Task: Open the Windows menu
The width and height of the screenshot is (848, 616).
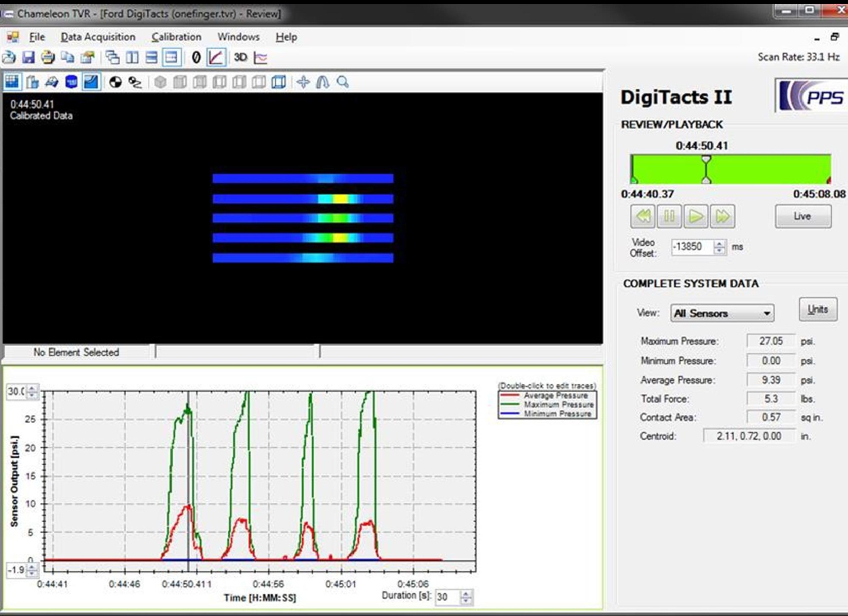Action: (238, 37)
